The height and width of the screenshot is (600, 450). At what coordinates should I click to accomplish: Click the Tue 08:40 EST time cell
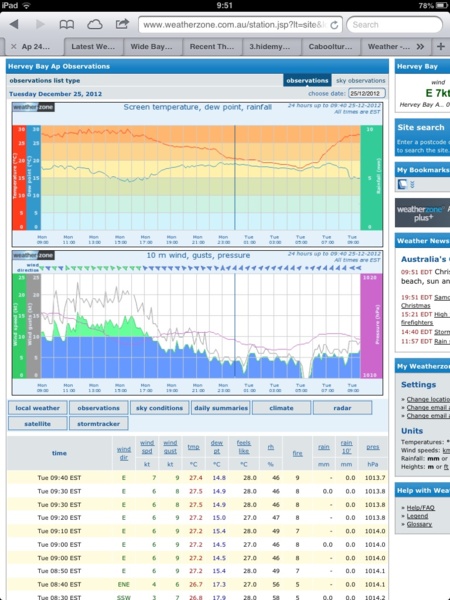point(59,584)
